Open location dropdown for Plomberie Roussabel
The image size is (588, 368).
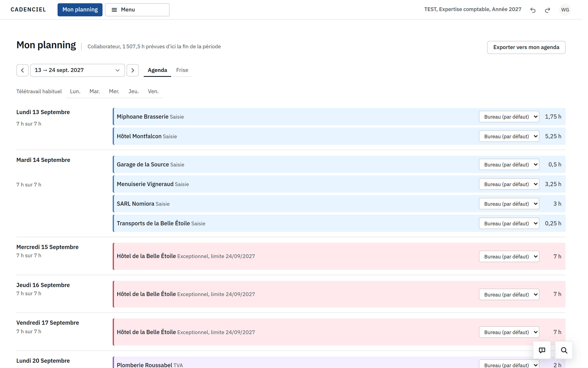509,364
